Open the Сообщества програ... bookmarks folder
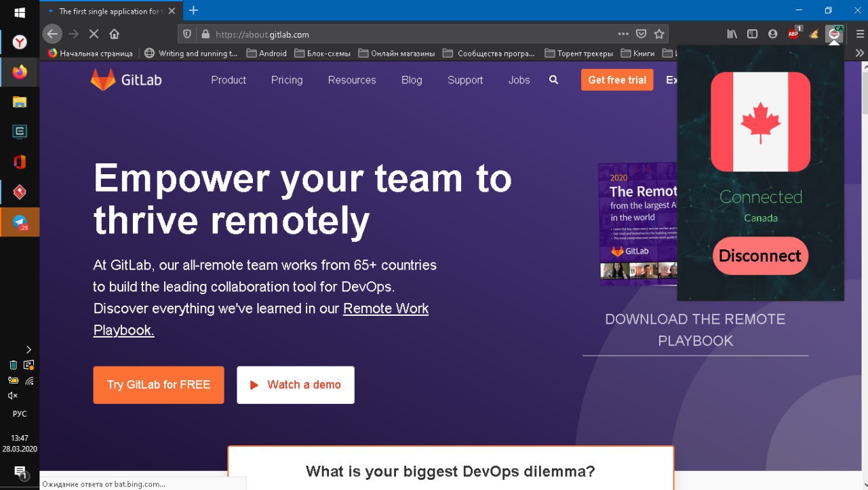Screen dimensions: 868x490 click(x=490, y=53)
